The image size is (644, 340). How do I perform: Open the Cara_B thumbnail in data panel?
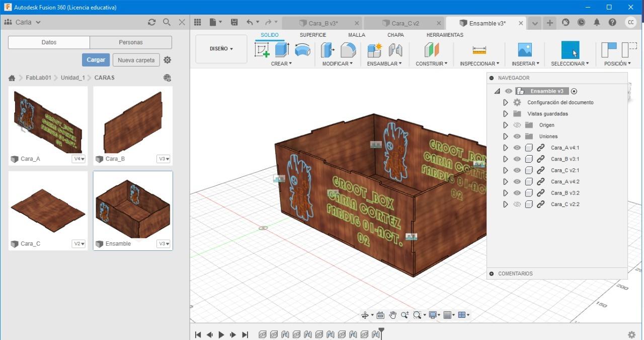tap(133, 120)
